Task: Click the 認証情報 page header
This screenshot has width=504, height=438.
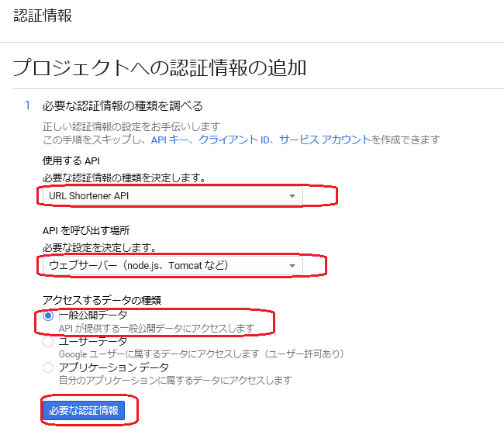Action: coord(43,16)
